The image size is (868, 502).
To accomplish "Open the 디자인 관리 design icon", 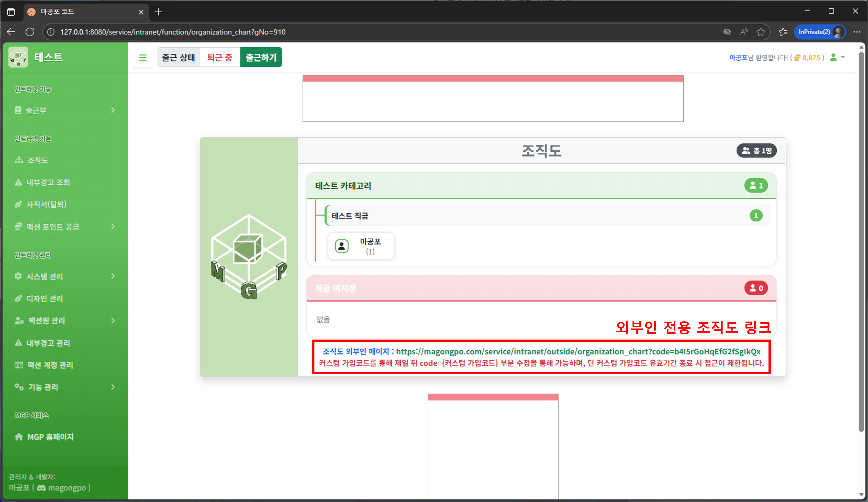I will [19, 298].
